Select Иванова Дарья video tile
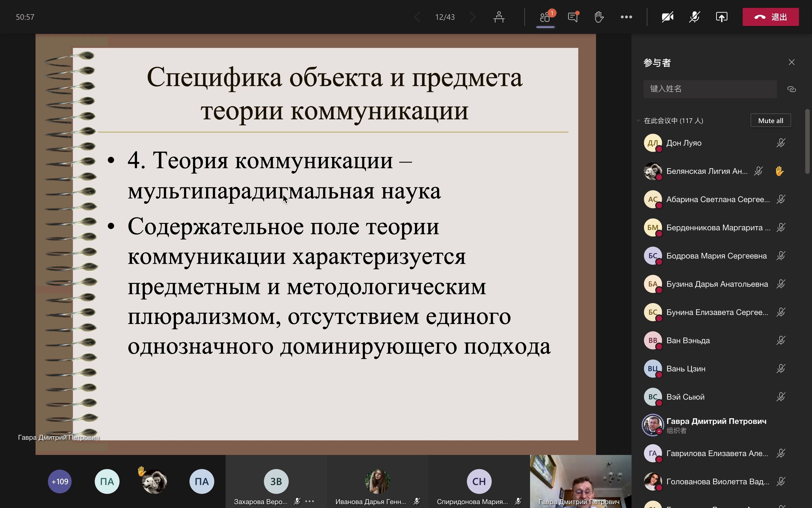 [x=378, y=481]
